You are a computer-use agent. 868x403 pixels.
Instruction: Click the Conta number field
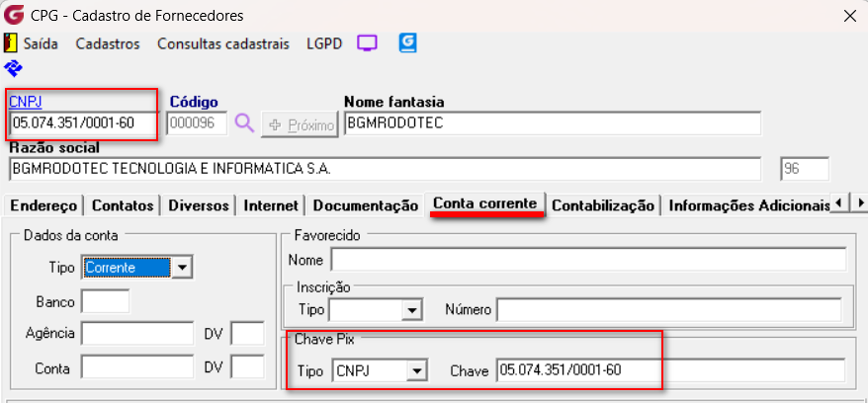tap(137, 367)
